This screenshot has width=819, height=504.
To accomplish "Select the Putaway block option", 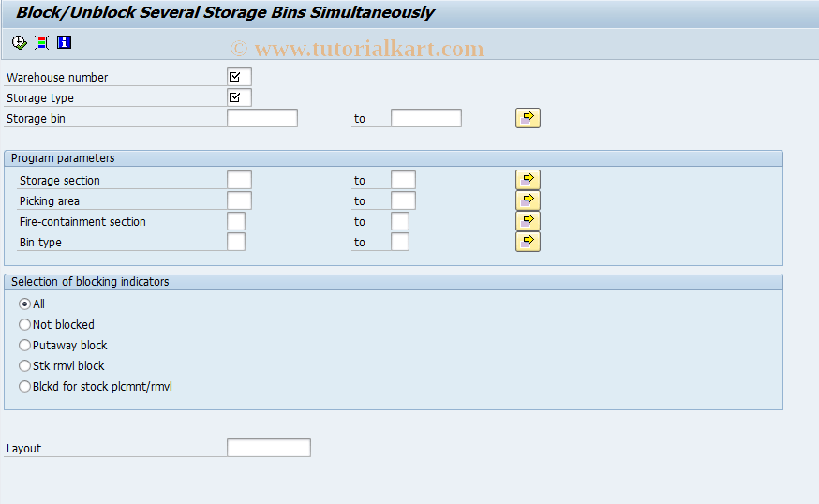I will click(x=24, y=346).
